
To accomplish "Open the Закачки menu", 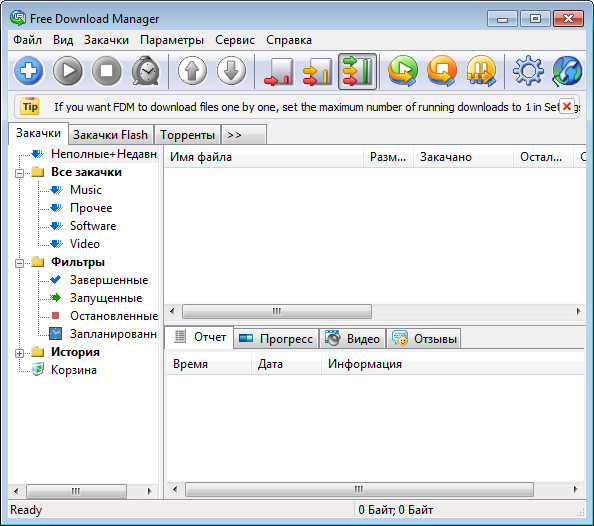I will pos(106,40).
